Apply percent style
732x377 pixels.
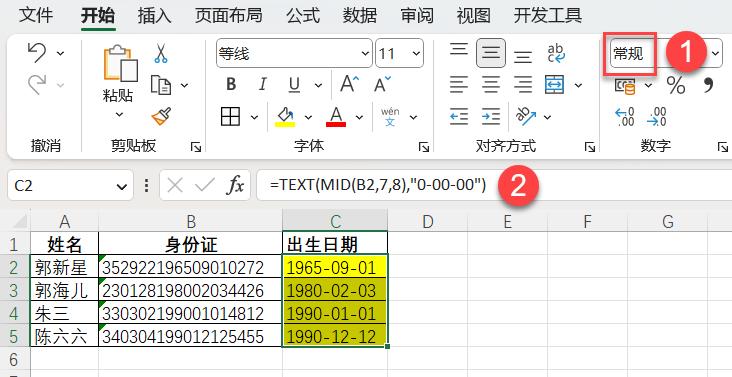point(676,85)
